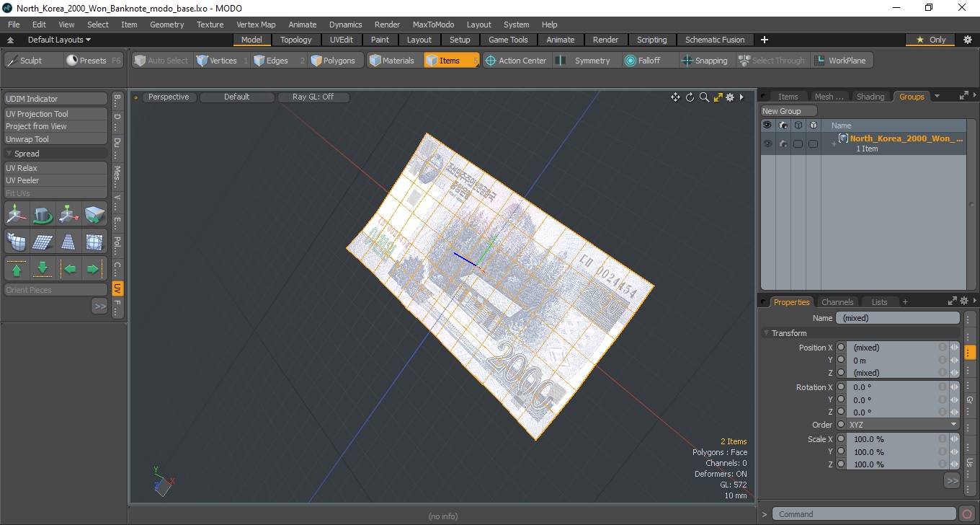Switch to the UVEdit layout tab
980x525 pixels.
342,40
